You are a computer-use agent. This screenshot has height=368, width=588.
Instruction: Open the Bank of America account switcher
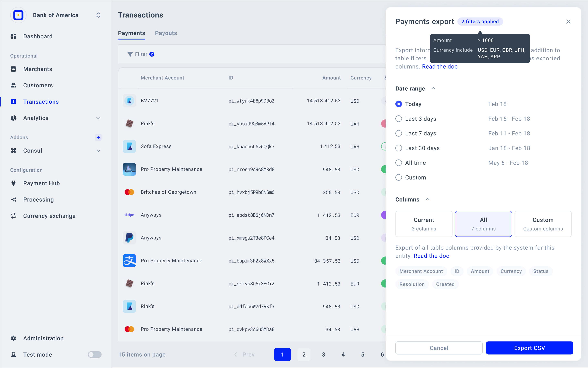[98, 15]
